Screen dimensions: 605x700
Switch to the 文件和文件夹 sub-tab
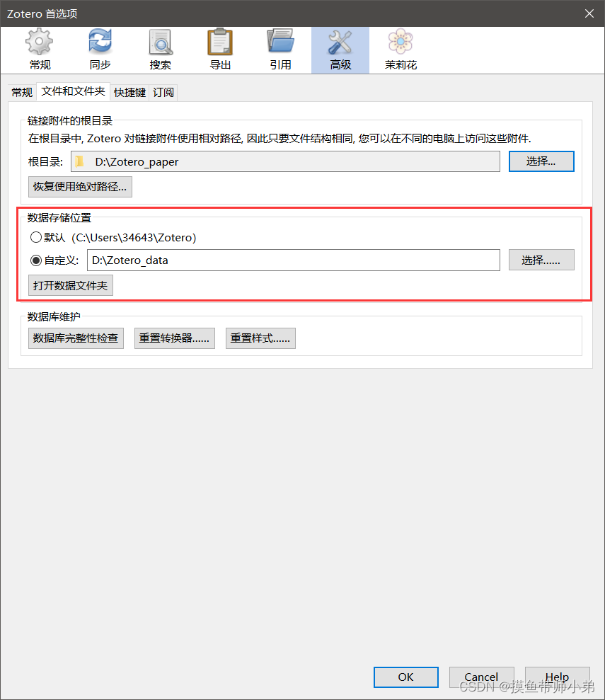click(73, 91)
